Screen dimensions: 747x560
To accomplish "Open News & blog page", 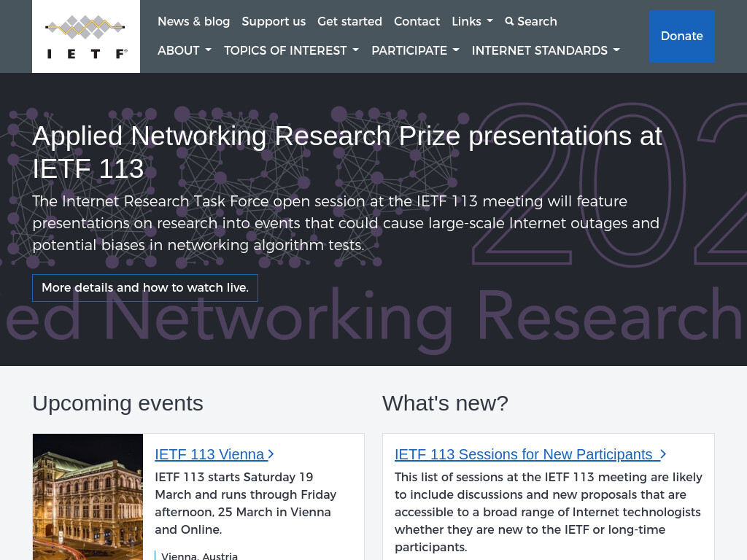I will pos(193,21).
